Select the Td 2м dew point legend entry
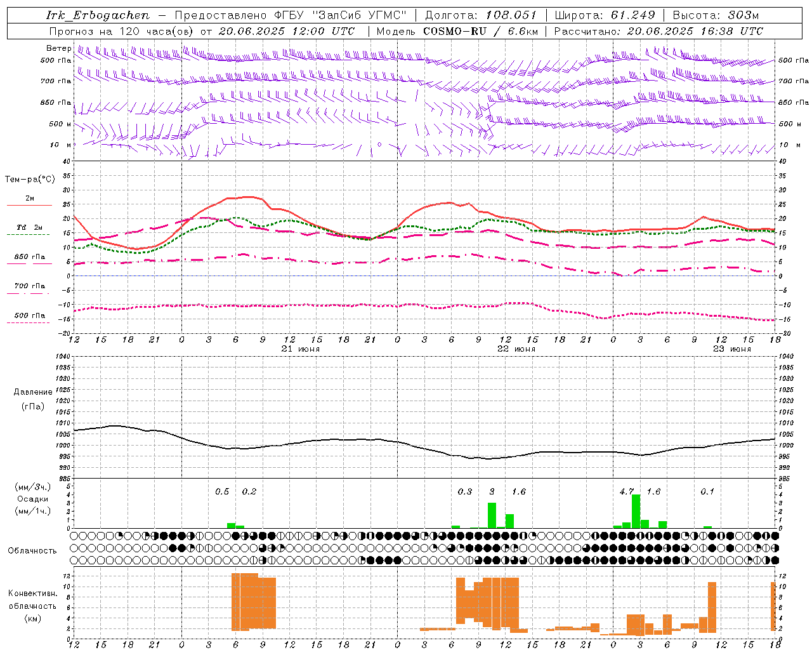Image resolution: width=812 pixels, height=650 pixels. tap(30, 227)
